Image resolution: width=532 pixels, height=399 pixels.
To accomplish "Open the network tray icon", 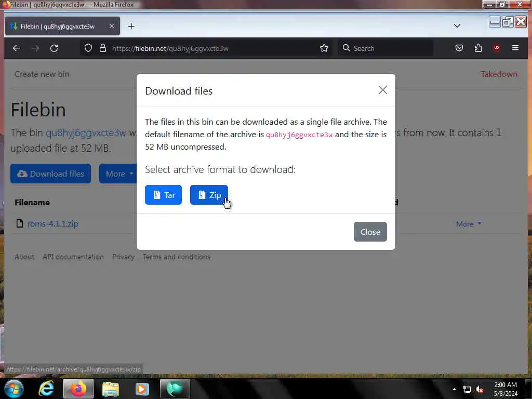I will [x=467, y=390].
